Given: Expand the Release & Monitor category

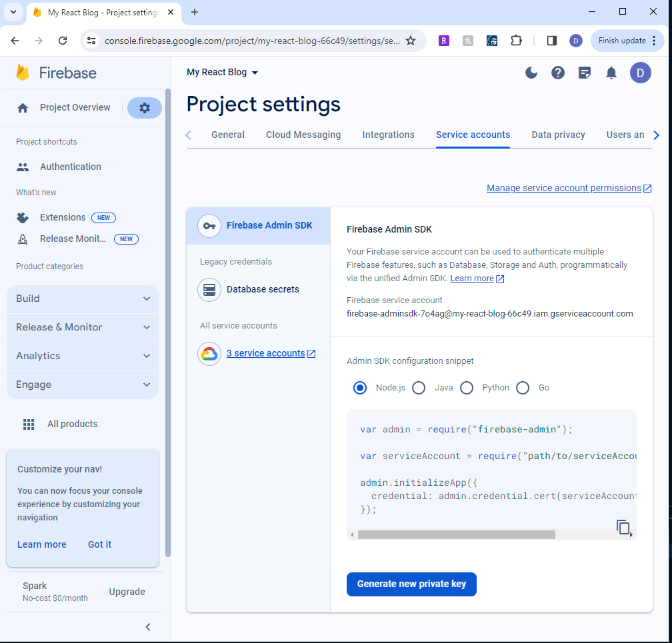Looking at the screenshot, I should (83, 327).
